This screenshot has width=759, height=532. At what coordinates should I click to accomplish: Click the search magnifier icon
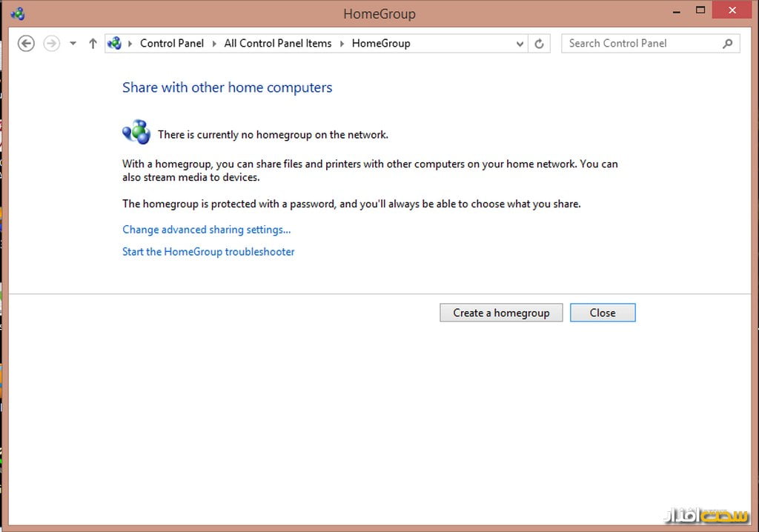pyautogui.click(x=727, y=44)
